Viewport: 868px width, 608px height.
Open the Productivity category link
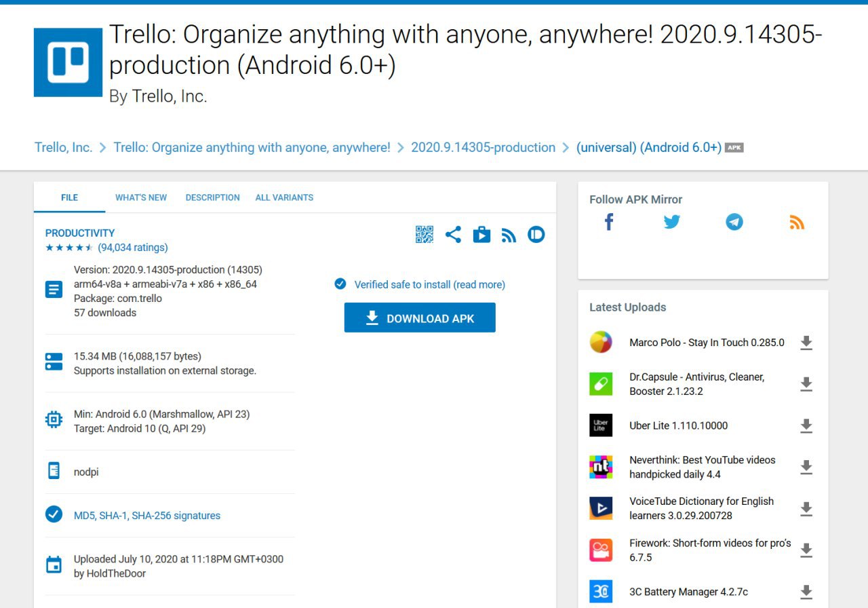[80, 233]
